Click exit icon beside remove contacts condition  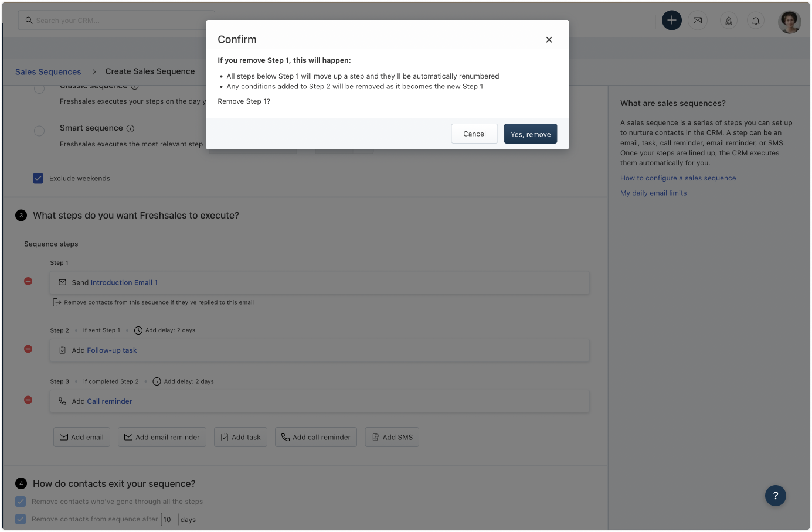(57, 302)
